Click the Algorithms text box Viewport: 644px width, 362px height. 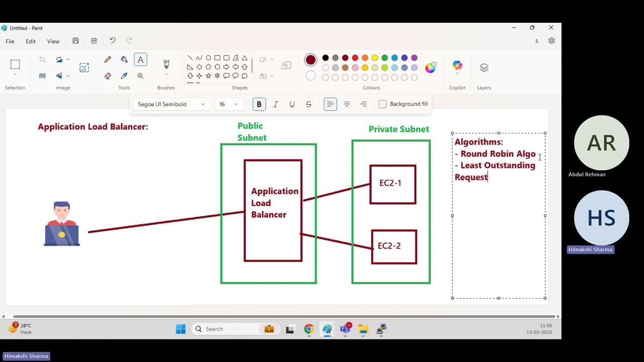coord(499,216)
